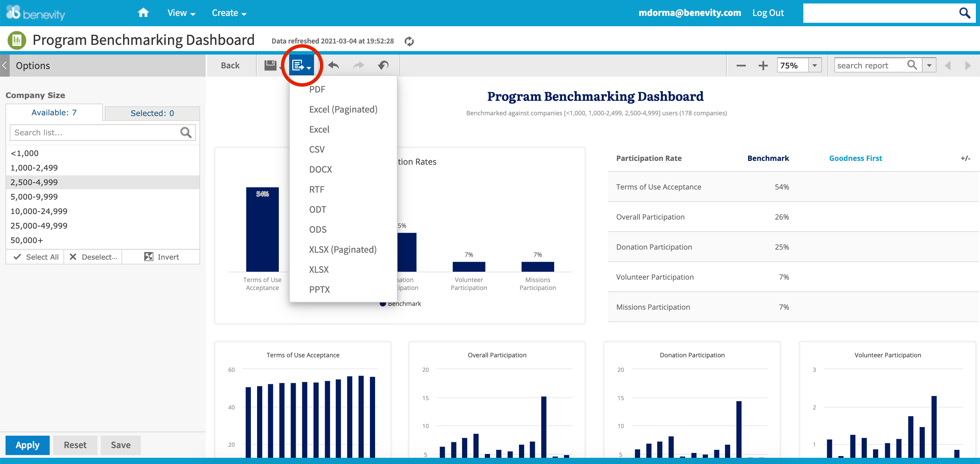Select 1,000-2,499 company size
Screen dimensions: 980x464
click(x=103, y=168)
